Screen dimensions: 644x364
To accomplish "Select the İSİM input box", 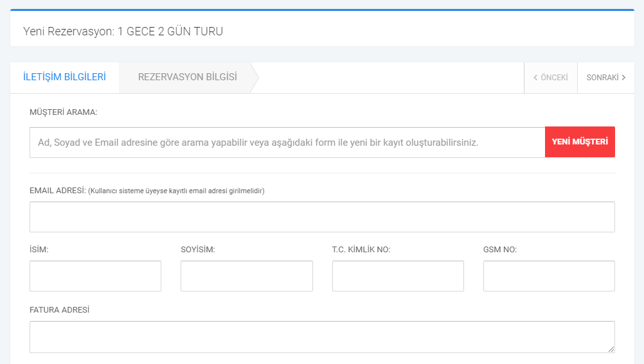I will click(x=95, y=276).
